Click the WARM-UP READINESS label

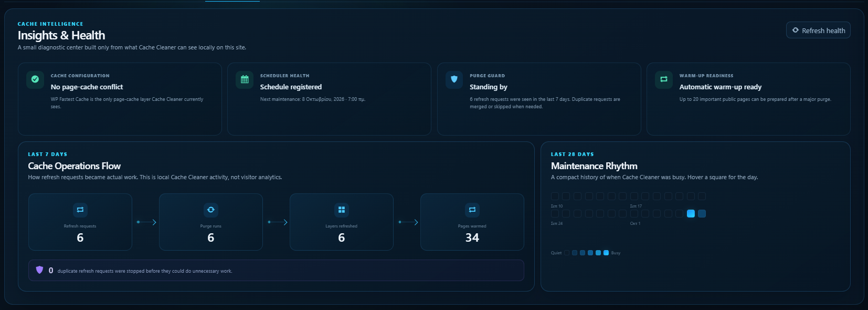coord(706,76)
